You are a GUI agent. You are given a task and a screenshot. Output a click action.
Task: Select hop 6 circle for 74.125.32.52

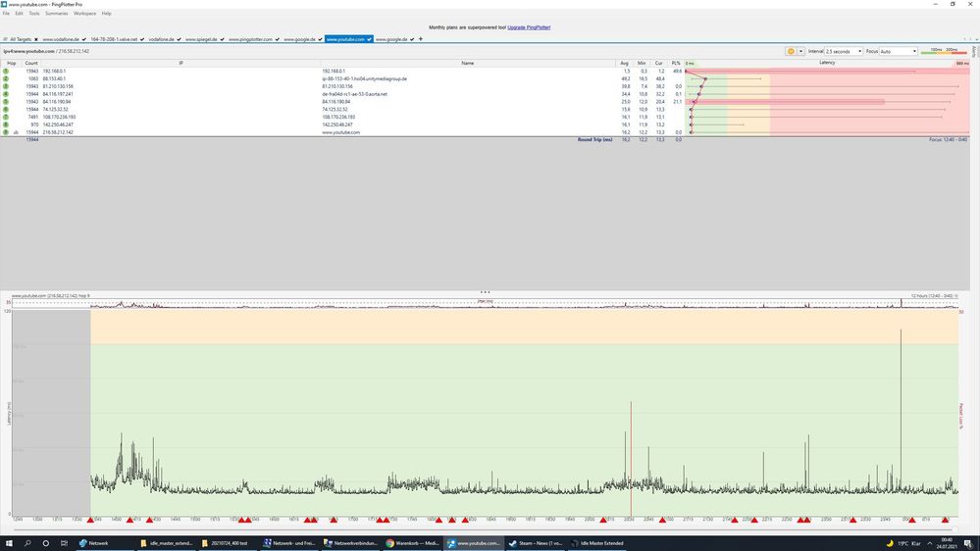coord(6,110)
